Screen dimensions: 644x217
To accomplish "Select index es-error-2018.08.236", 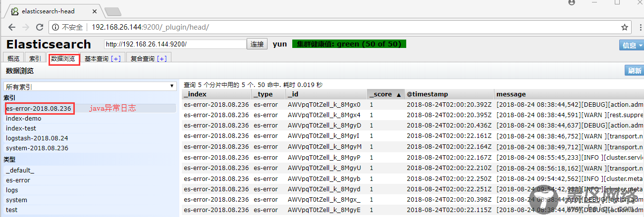I will (89, 108).
